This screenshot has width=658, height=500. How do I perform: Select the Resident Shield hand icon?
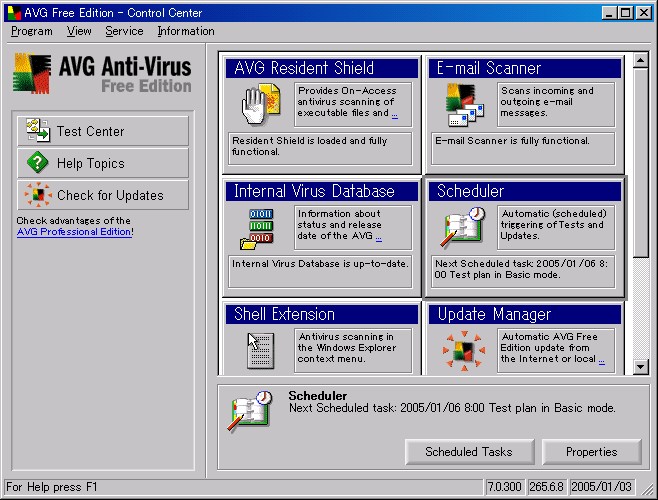click(261, 104)
